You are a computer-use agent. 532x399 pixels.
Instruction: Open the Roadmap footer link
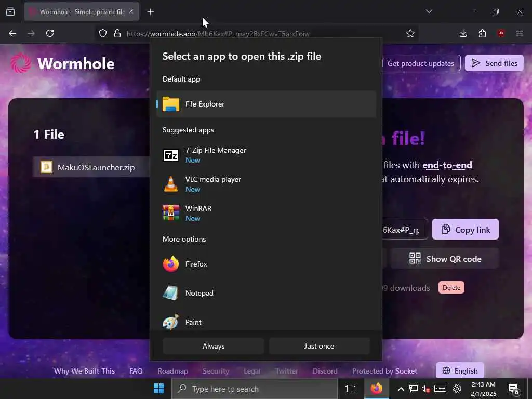[x=172, y=371]
